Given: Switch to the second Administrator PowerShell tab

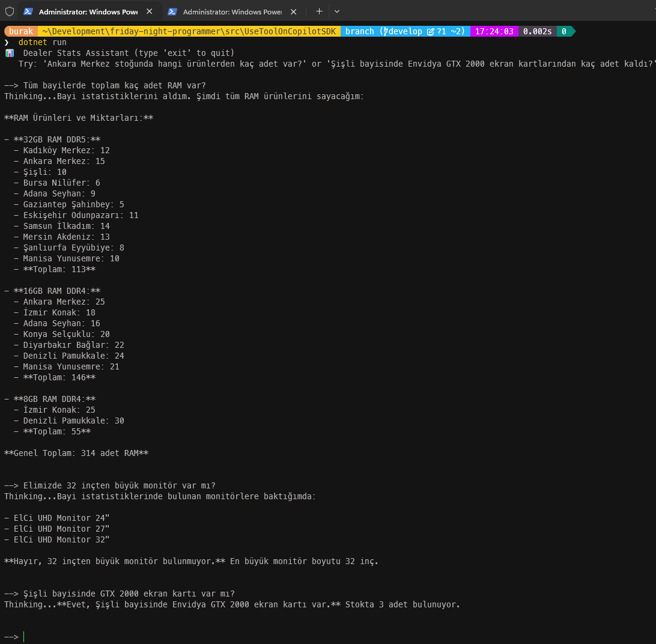Looking at the screenshot, I should point(232,11).
